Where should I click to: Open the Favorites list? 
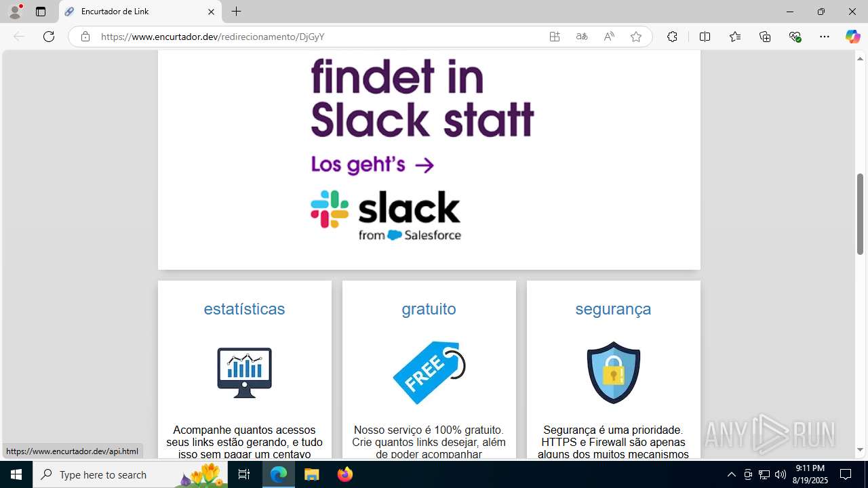735,37
